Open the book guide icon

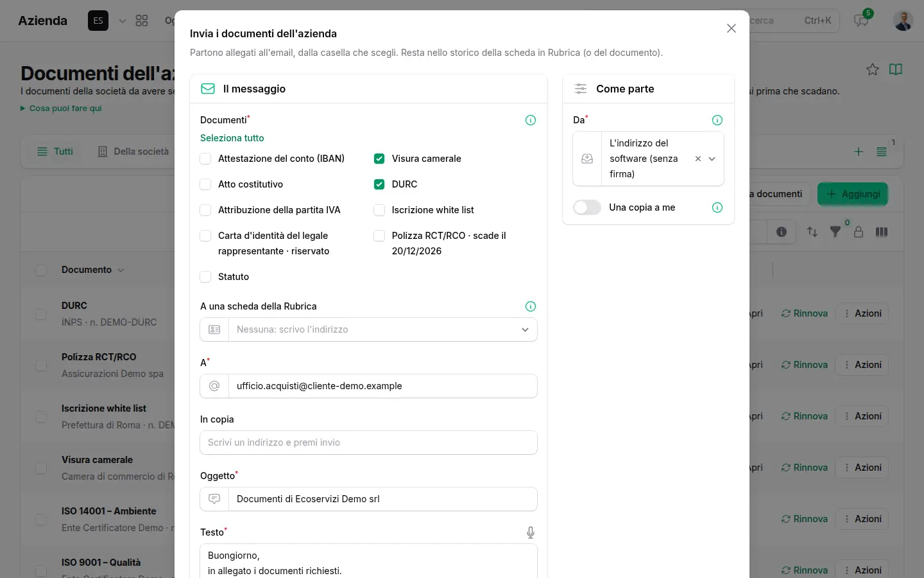click(x=896, y=69)
